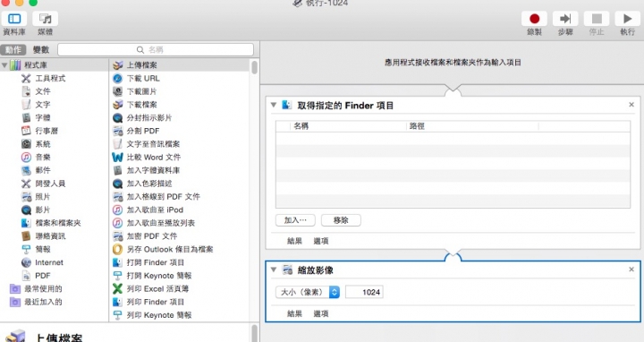
Task: Select the 加入歌曲至播放列表 action
Action: [x=161, y=223]
